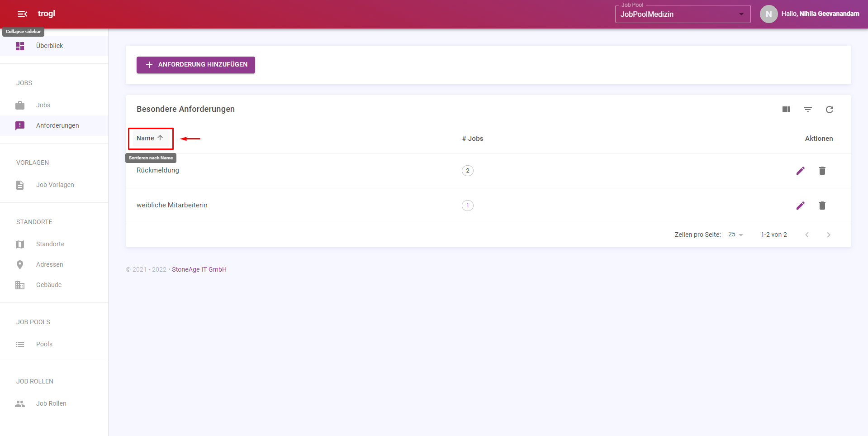Click the job count badge 1
Viewport: 868px width, 436px height.
click(468, 206)
